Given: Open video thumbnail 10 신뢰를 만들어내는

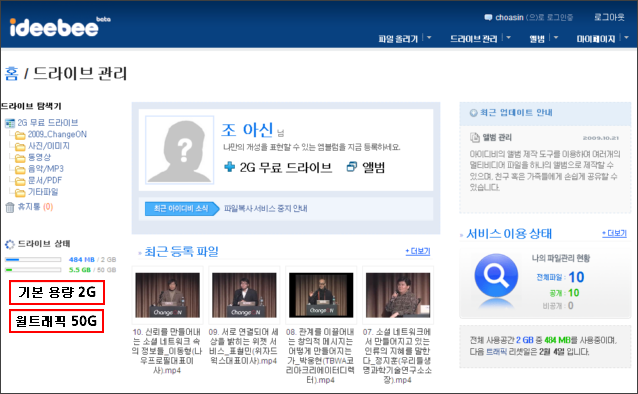Looking at the screenshot, I should (x=168, y=295).
